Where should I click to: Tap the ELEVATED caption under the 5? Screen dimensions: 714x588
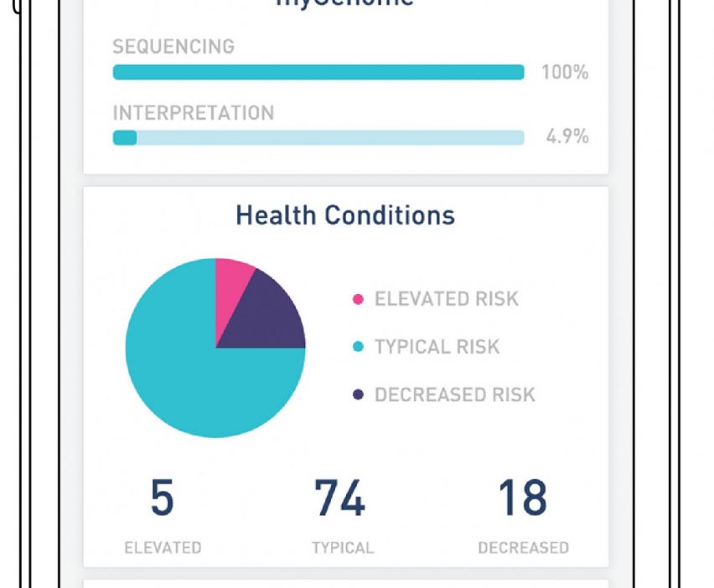tap(163, 548)
